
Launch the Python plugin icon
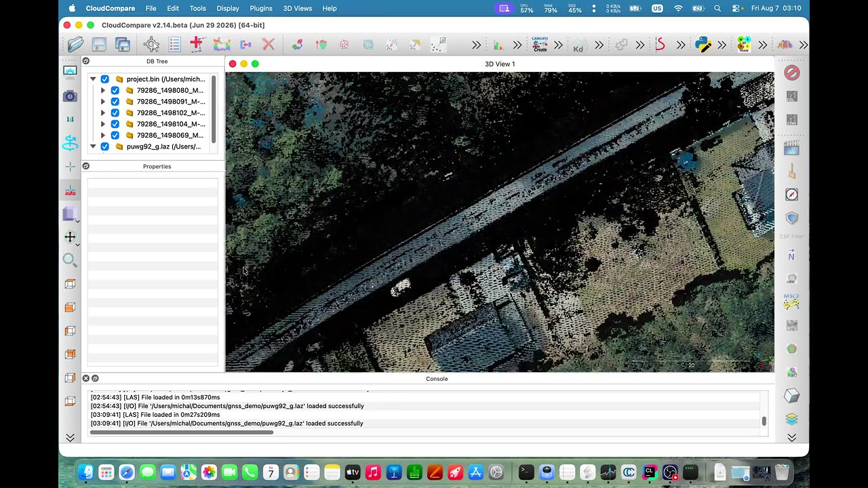703,45
